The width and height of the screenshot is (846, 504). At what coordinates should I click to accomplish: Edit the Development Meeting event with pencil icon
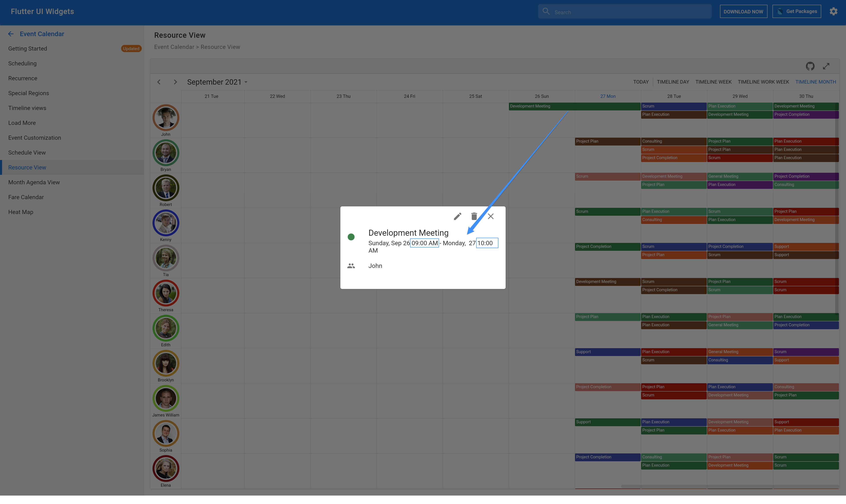(457, 216)
